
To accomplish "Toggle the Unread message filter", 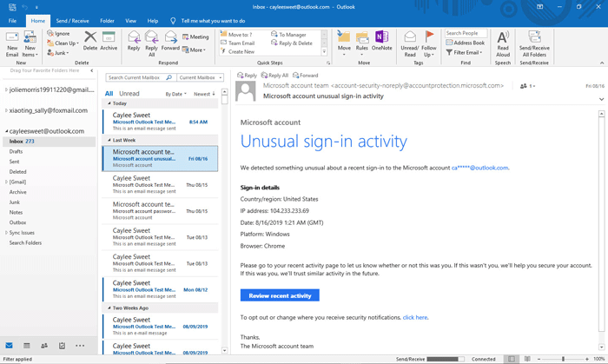I will tap(129, 94).
